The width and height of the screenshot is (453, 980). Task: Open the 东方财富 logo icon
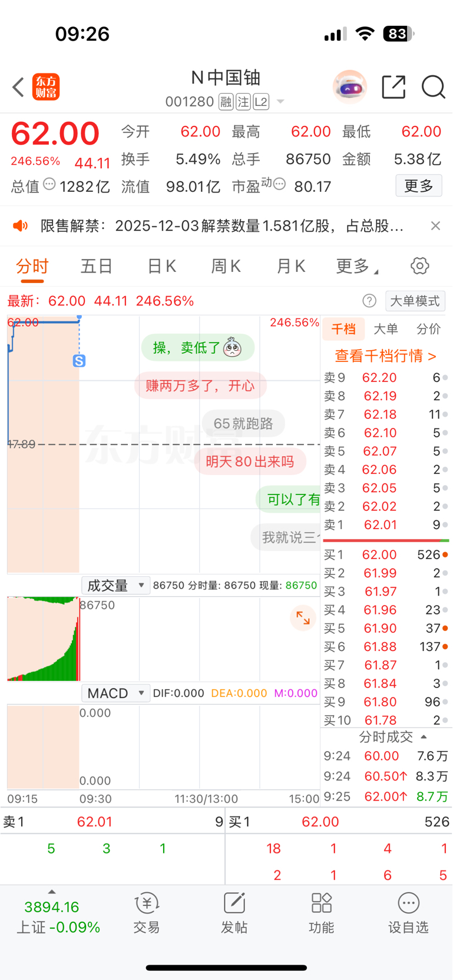(x=46, y=87)
